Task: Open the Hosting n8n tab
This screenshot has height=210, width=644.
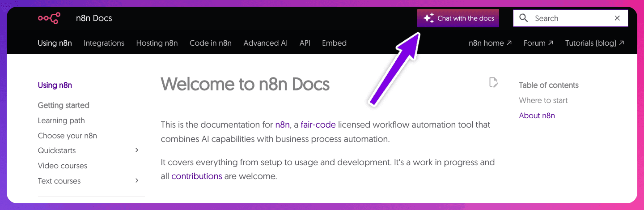Action: pyautogui.click(x=157, y=43)
